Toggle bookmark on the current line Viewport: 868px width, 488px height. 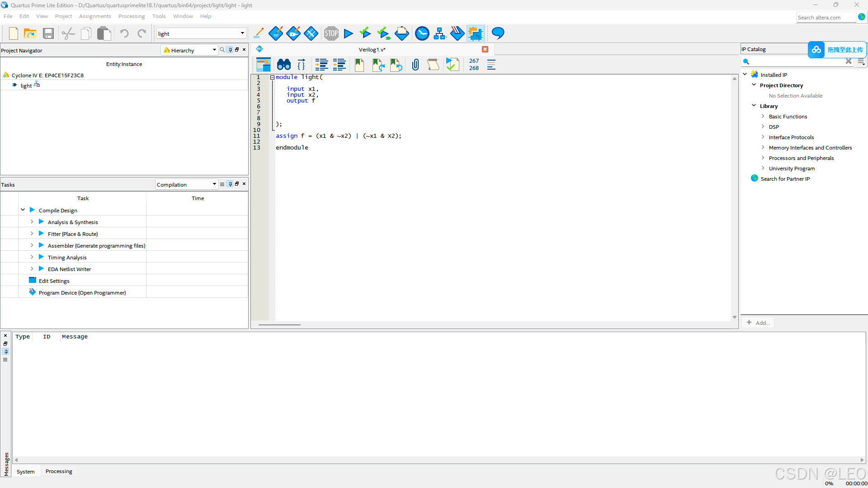coord(359,65)
